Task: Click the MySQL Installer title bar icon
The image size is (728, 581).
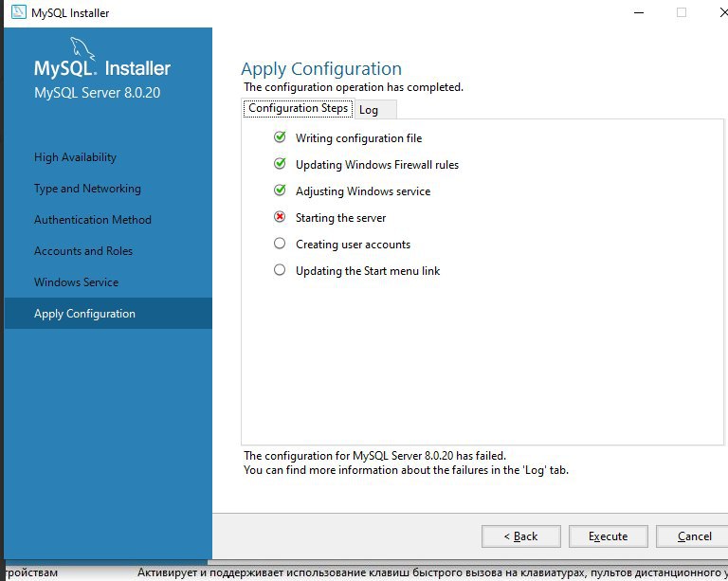Action: 19,12
